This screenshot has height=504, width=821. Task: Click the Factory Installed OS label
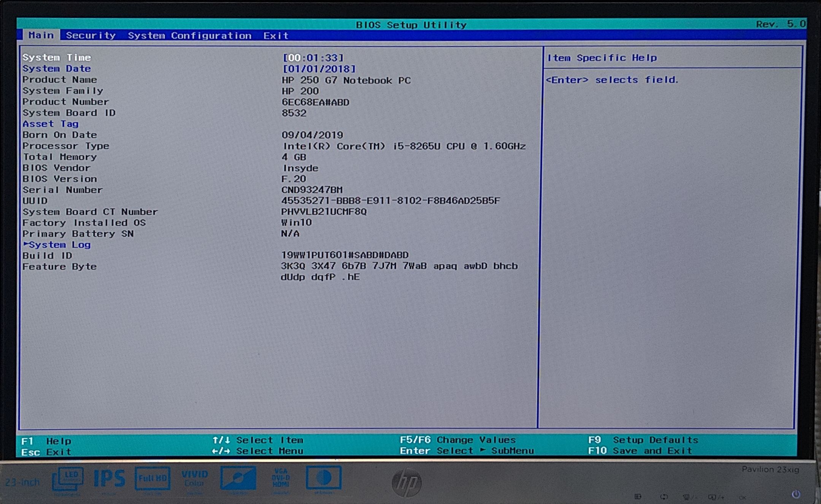(84, 223)
